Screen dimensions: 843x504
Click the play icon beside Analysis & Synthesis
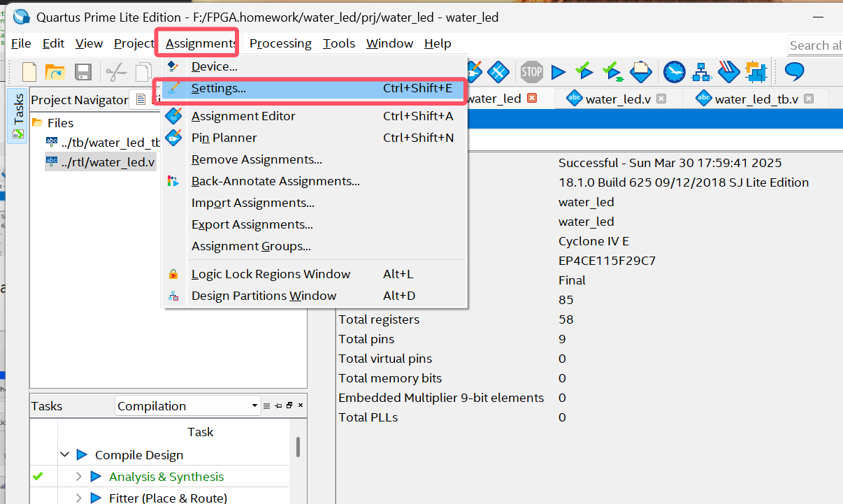click(x=96, y=477)
